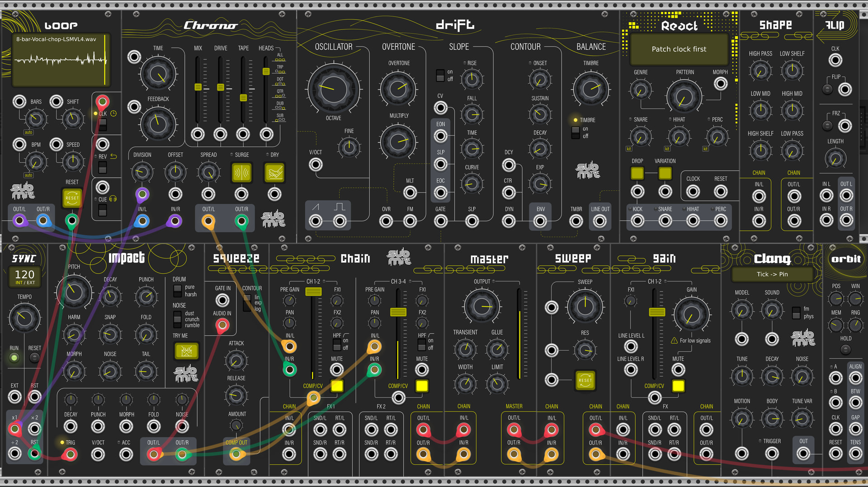This screenshot has width=868, height=487.
Task: Click the OCTAVE knob on Drift
Action: [333, 89]
